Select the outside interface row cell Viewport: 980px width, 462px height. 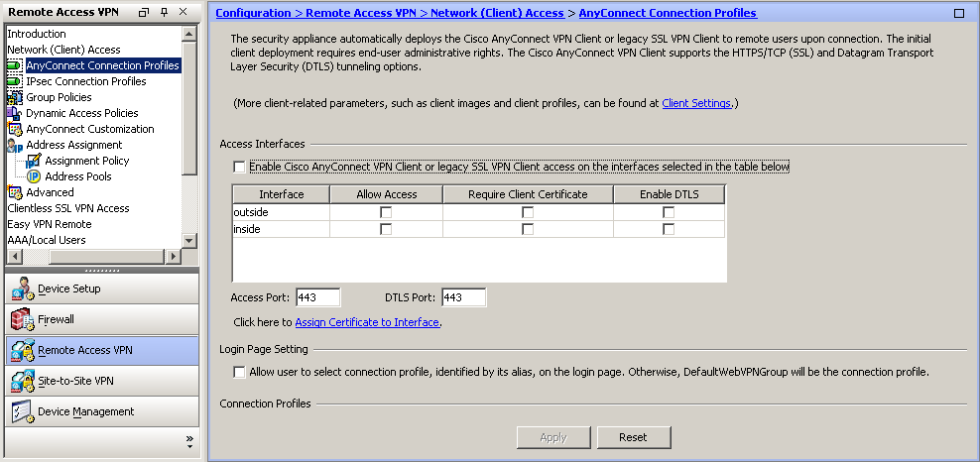click(x=282, y=213)
